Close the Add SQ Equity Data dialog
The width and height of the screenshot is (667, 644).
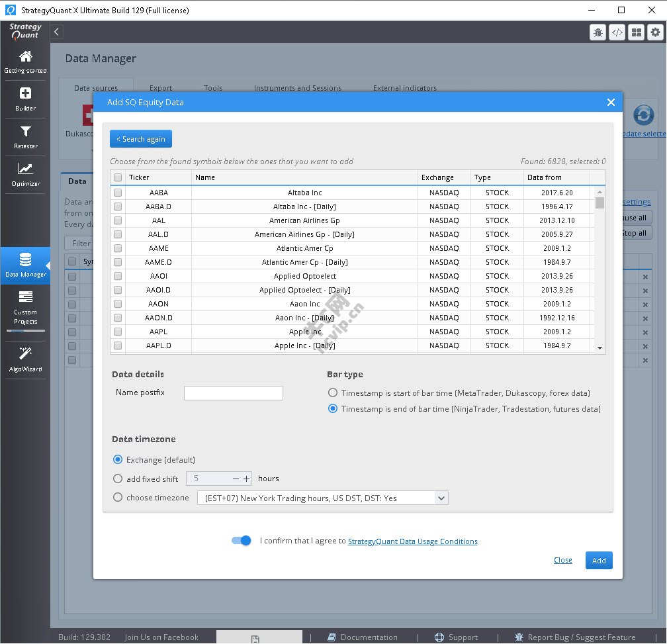pos(611,102)
